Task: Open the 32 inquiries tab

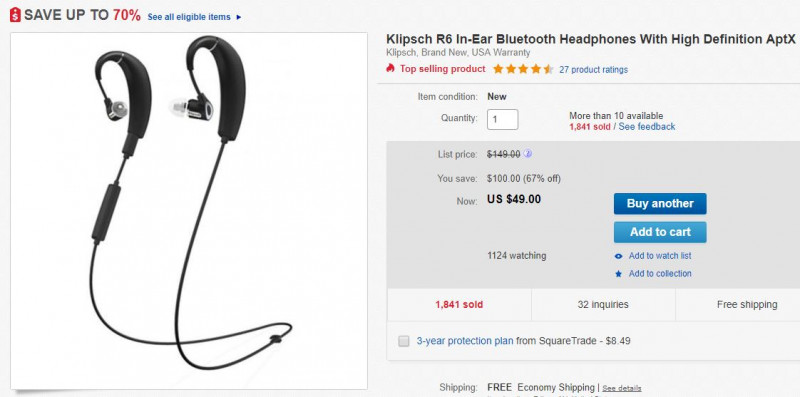Action: (x=603, y=305)
